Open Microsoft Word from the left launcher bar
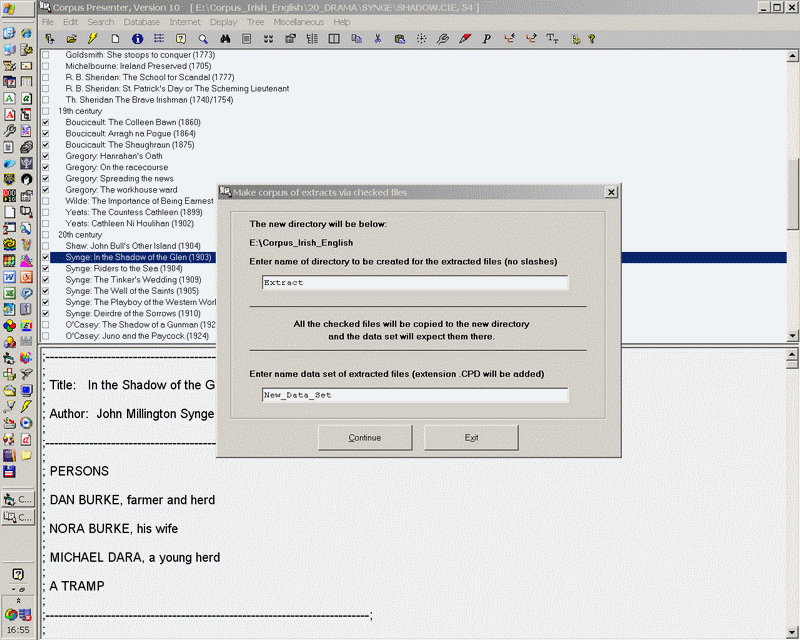 pyautogui.click(x=9, y=277)
